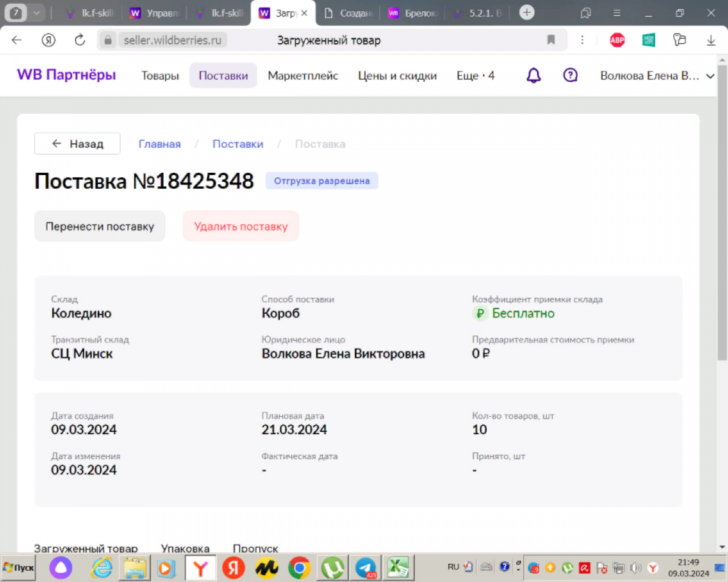Open Windows Explorer folder on the taskbar

[135, 568]
